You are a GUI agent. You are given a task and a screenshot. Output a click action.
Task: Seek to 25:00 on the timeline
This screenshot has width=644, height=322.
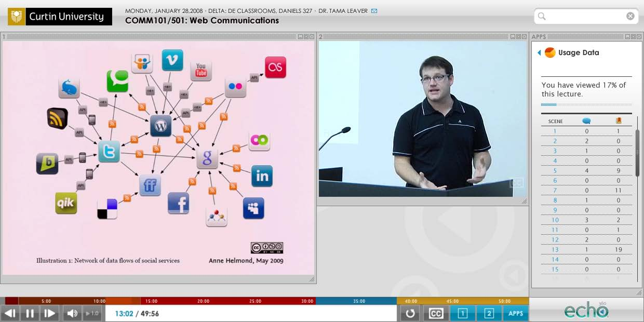pos(256,301)
